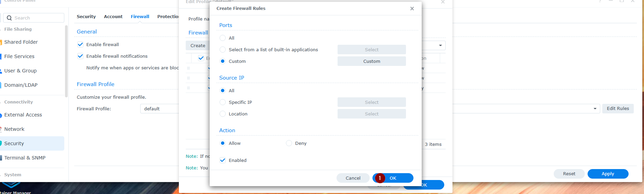644x194 pixels.
Task: Click the Apply button
Action: point(608,174)
